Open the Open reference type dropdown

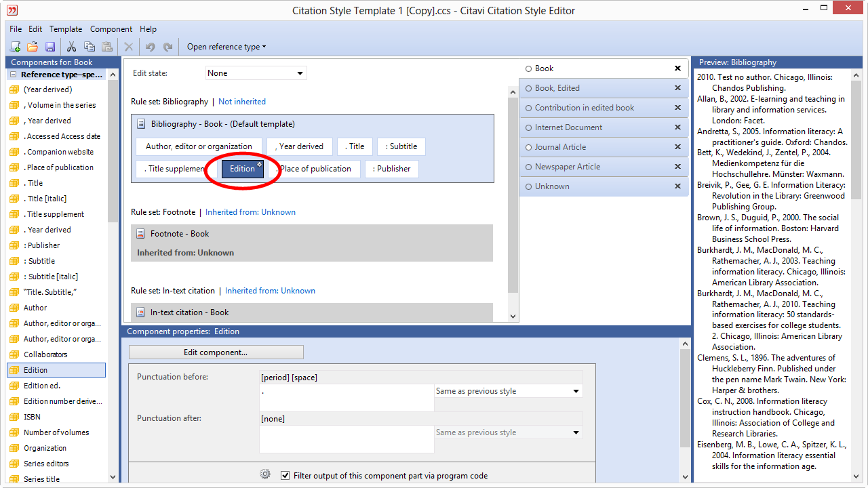click(226, 47)
